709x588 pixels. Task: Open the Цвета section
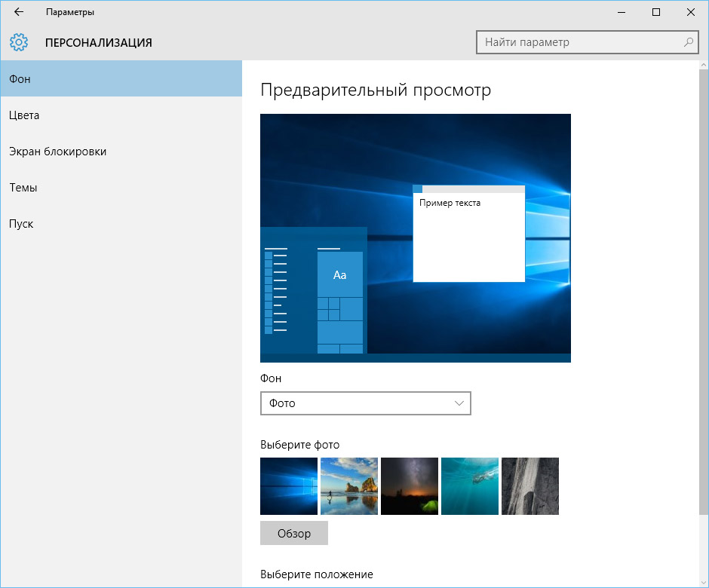(x=121, y=115)
